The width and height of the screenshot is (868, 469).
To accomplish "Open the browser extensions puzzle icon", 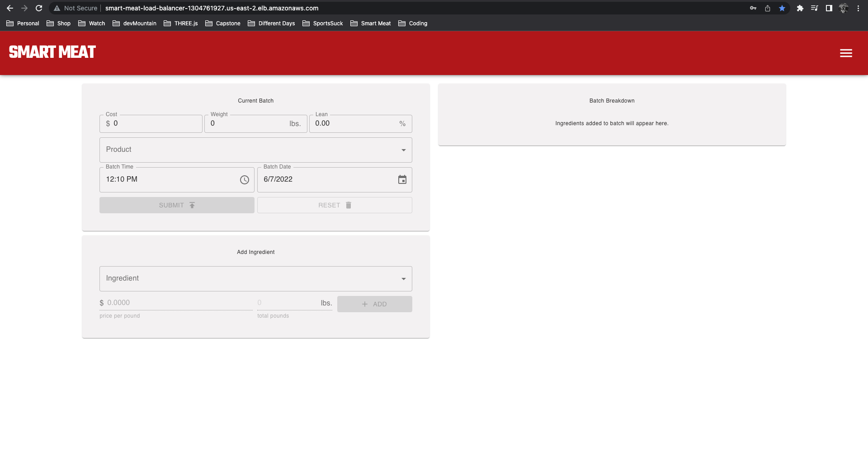I will tap(800, 8).
